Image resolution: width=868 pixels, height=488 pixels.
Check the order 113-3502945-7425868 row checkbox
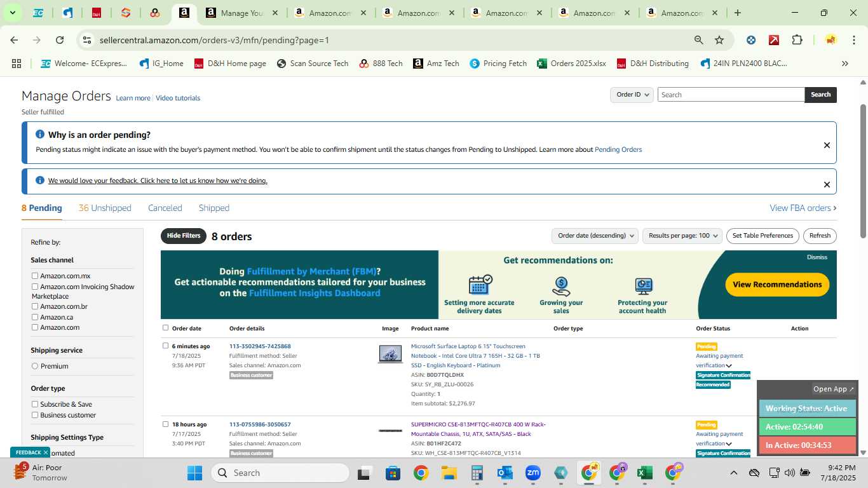tap(165, 346)
